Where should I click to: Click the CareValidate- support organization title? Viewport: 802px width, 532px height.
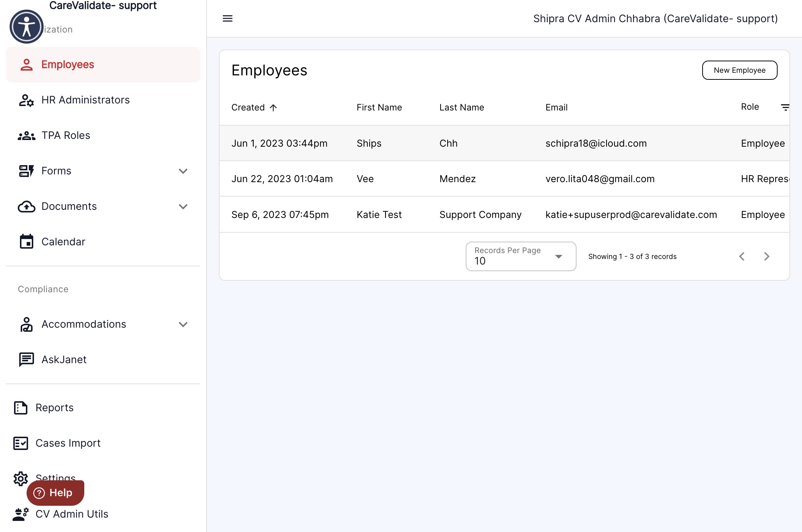103,6
